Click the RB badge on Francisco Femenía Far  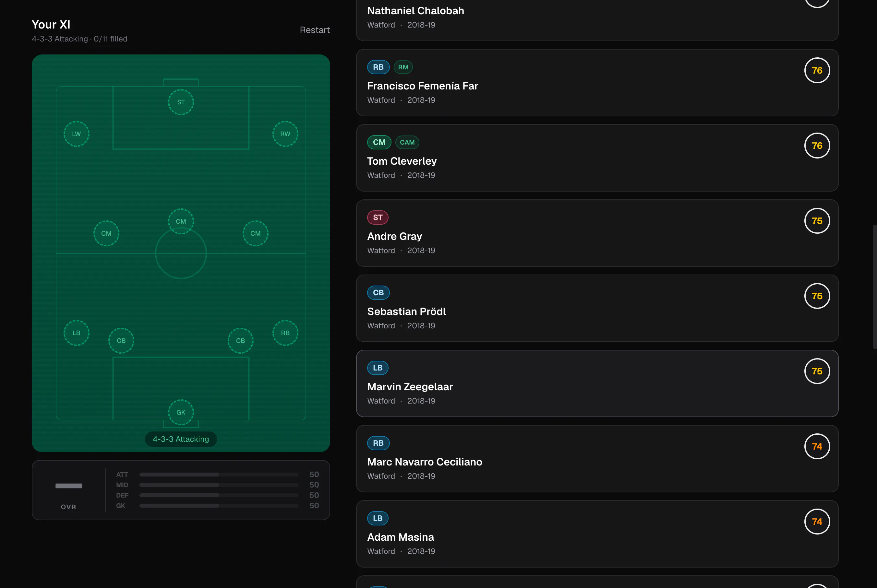point(378,67)
